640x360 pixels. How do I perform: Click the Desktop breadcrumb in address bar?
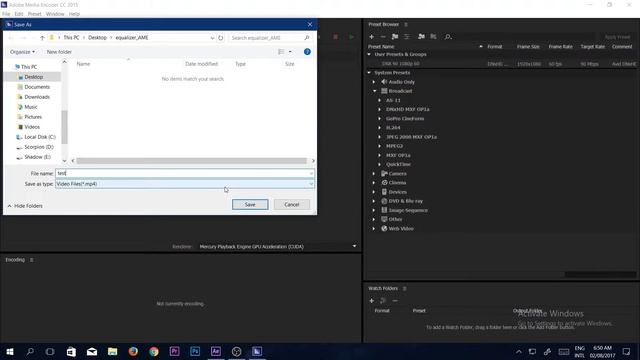97,38
